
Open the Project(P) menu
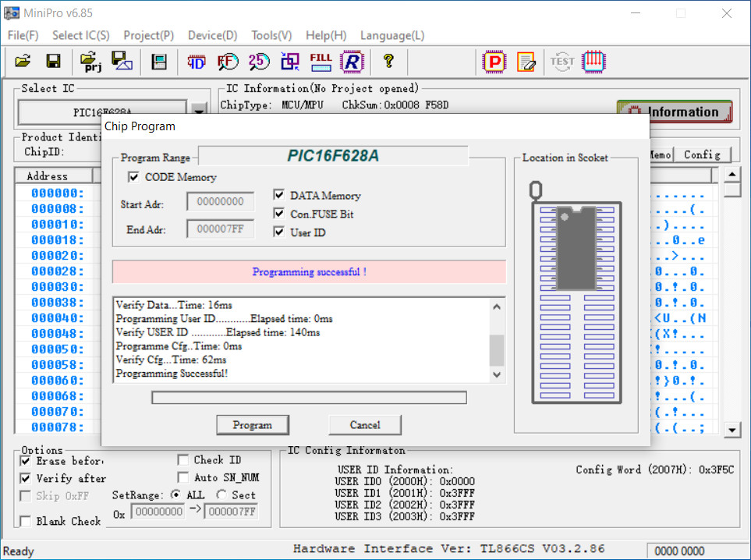point(148,35)
